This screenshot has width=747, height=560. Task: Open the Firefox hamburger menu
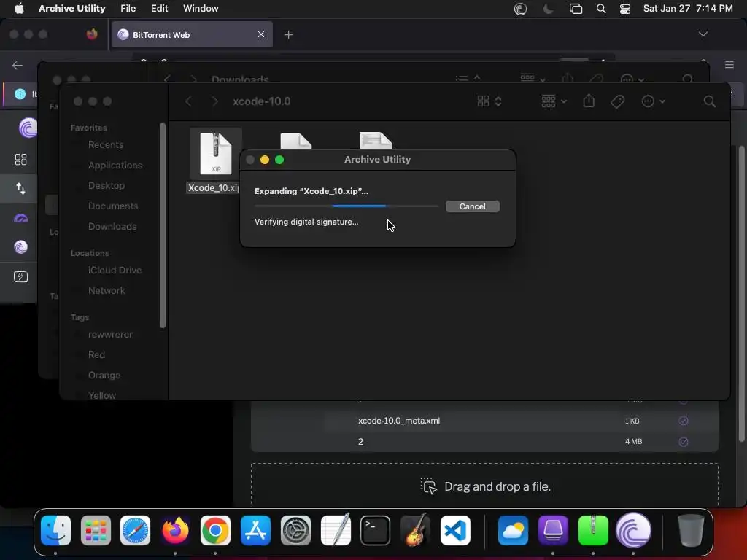coord(729,65)
